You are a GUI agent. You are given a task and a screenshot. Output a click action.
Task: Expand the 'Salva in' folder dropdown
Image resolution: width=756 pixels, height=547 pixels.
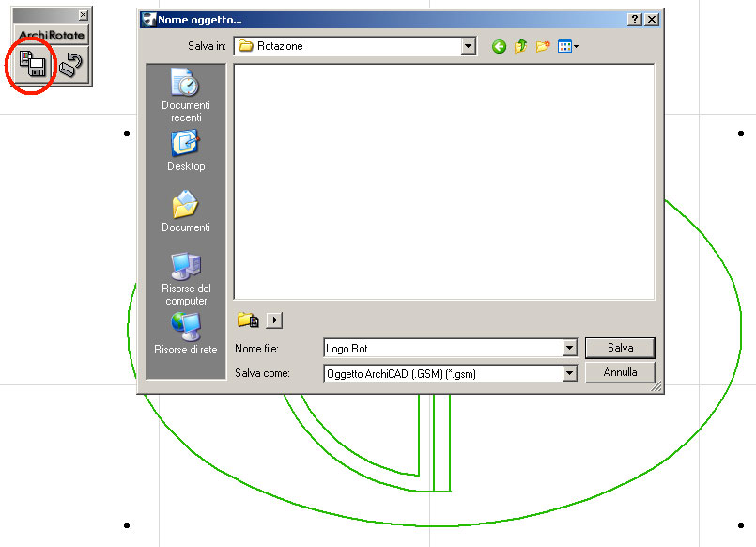(x=468, y=46)
